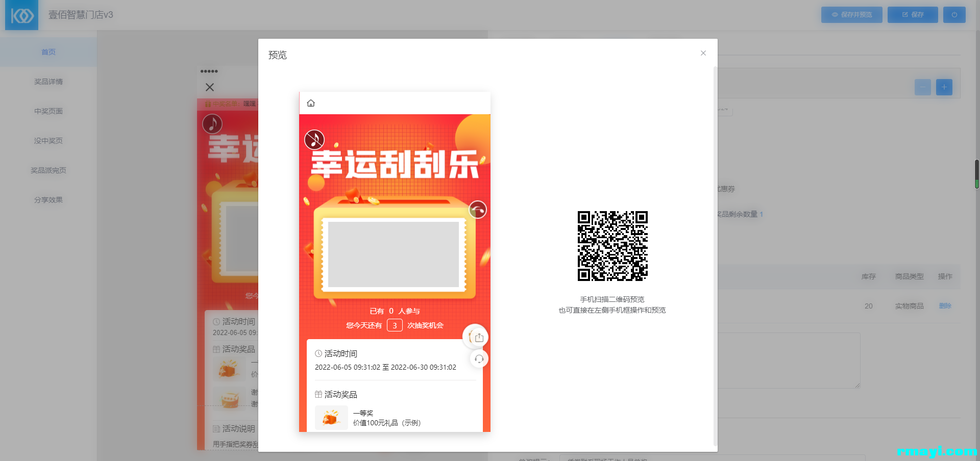Image resolution: width=980 pixels, height=461 pixels.
Task: Close the 预览 preview dialog
Action: [703, 53]
